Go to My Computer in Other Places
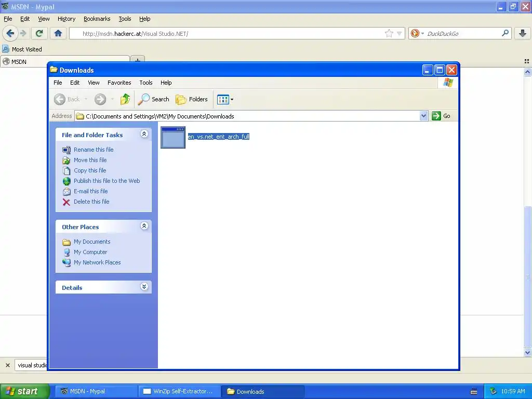Viewport: 532px width, 399px height. [90, 252]
